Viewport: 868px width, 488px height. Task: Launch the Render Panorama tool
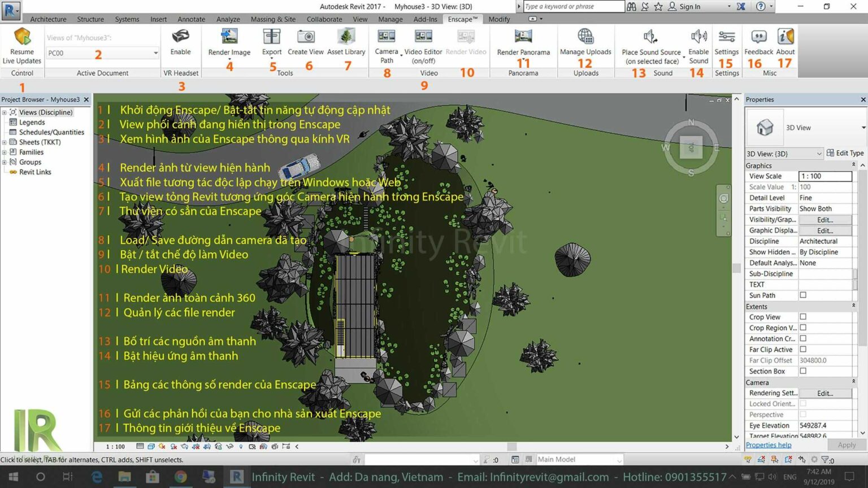click(x=523, y=42)
